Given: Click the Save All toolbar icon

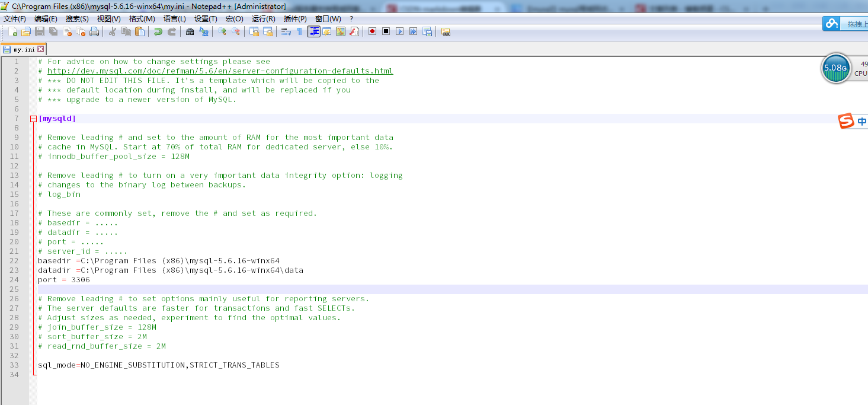Looking at the screenshot, I should 53,31.
